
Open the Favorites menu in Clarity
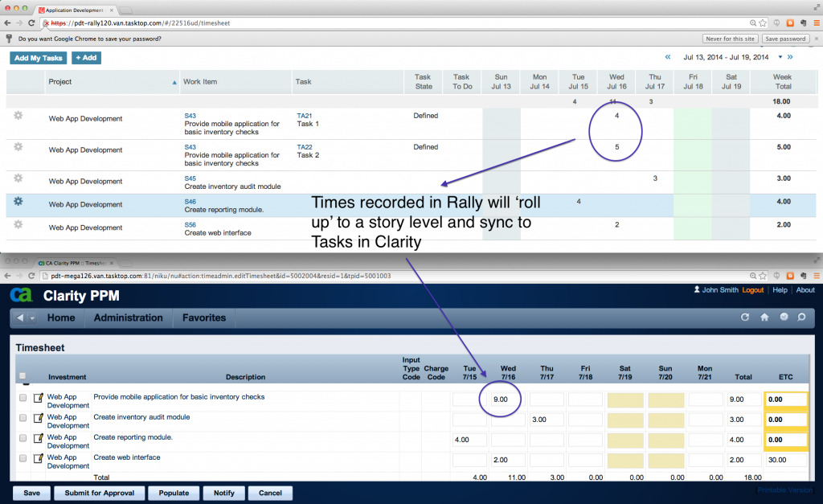click(204, 318)
